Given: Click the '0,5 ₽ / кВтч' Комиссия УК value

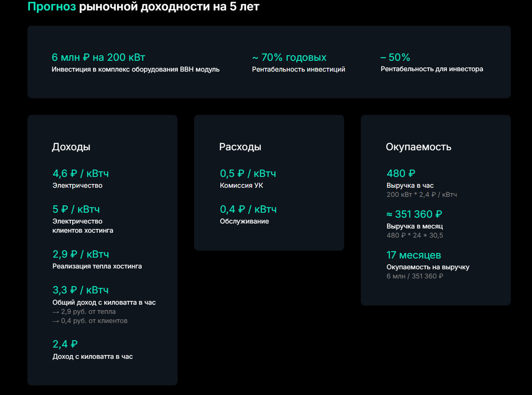Looking at the screenshot, I should 248,174.
